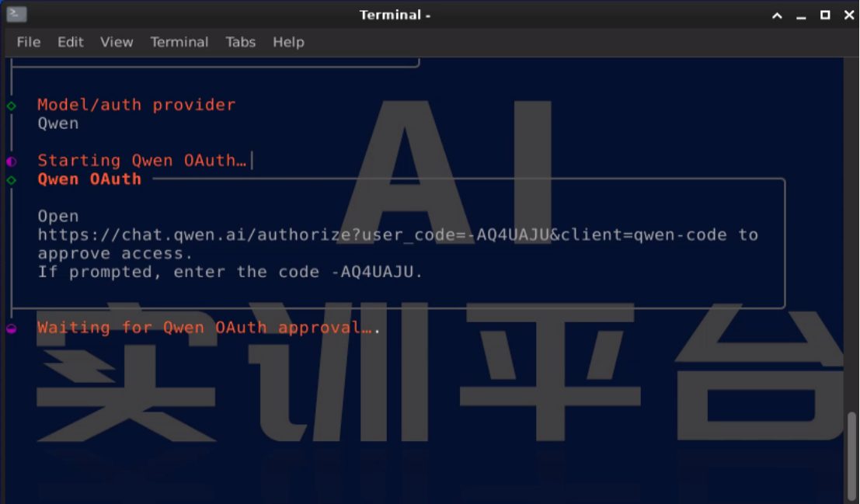
Task: Click magenta spinner beside Waiting for approval
Action: point(12,328)
